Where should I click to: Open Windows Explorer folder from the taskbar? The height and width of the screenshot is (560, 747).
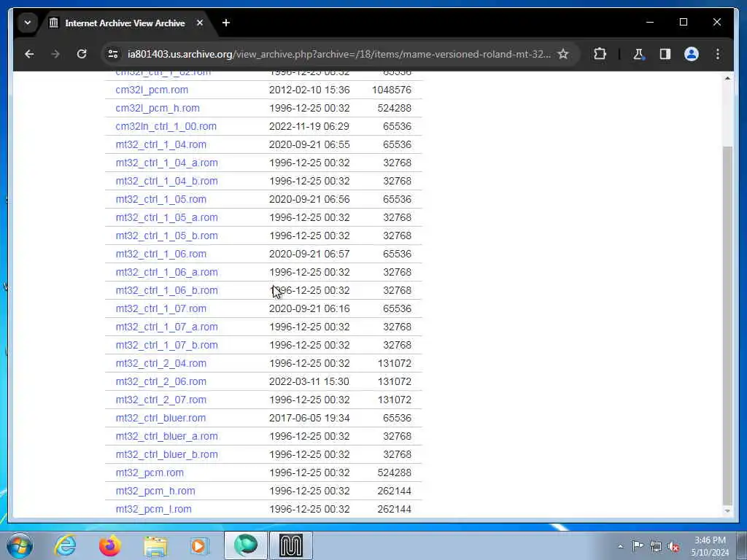click(x=155, y=545)
